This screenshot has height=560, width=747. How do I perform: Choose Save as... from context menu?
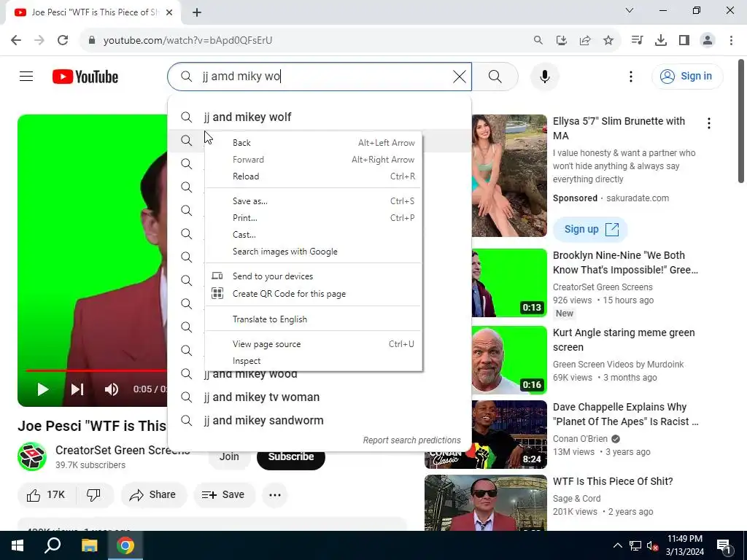click(x=314, y=201)
